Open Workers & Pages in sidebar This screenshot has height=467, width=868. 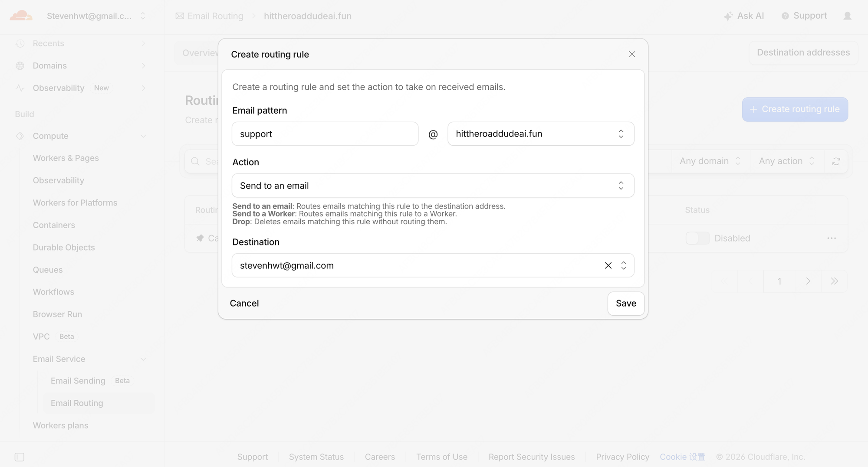tap(66, 158)
